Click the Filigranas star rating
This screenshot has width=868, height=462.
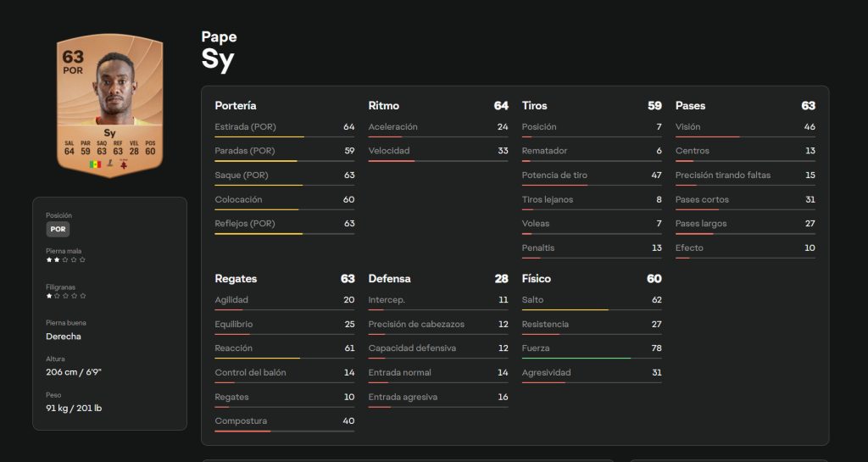point(65,296)
